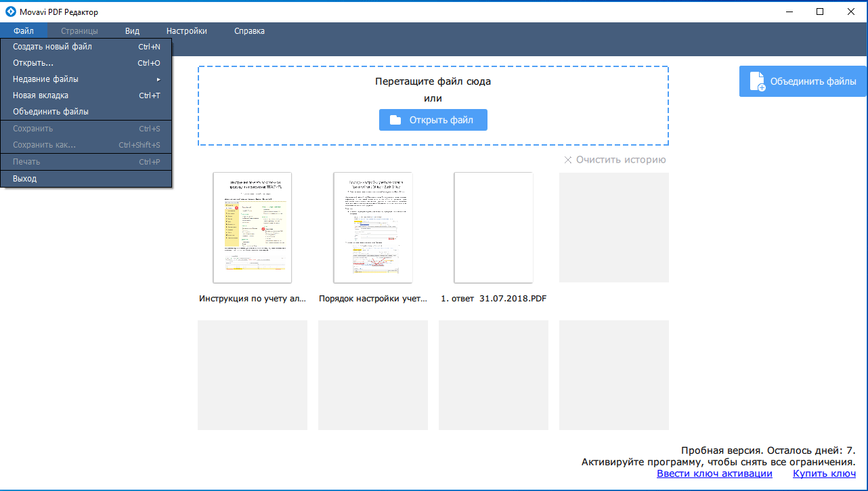Click the folder icon in Открыть файл button

pyautogui.click(x=395, y=120)
